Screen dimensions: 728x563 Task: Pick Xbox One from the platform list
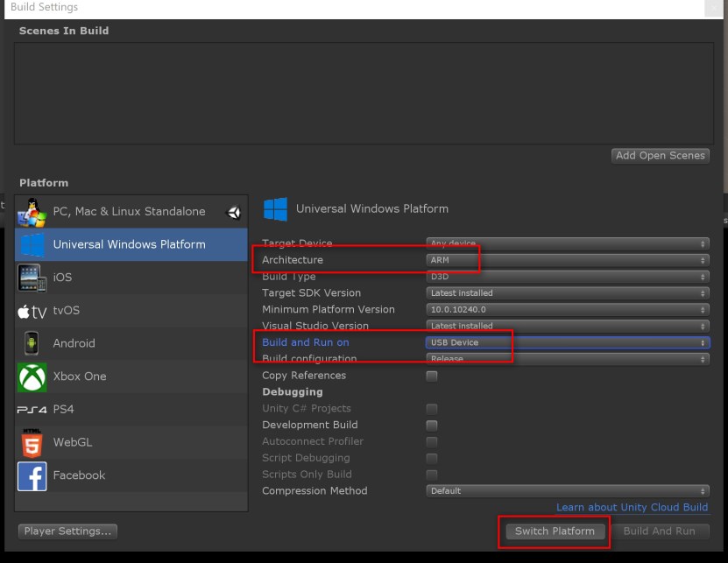[131, 377]
